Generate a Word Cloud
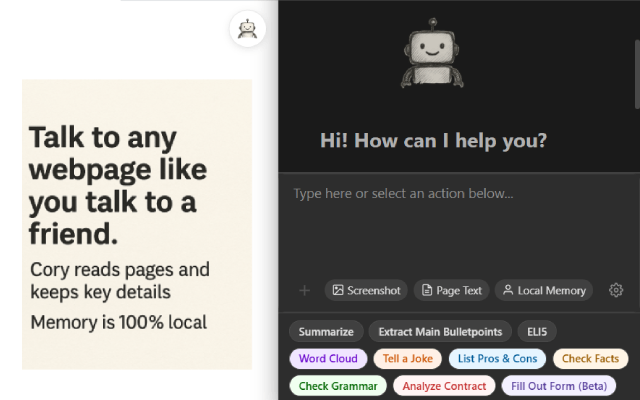This screenshot has width=640, height=400. [327, 358]
